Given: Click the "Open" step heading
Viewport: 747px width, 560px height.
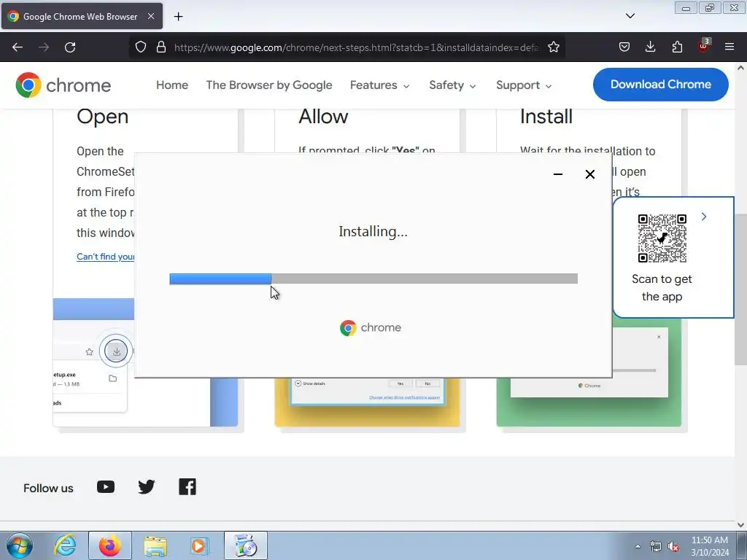Looking at the screenshot, I should [102, 116].
